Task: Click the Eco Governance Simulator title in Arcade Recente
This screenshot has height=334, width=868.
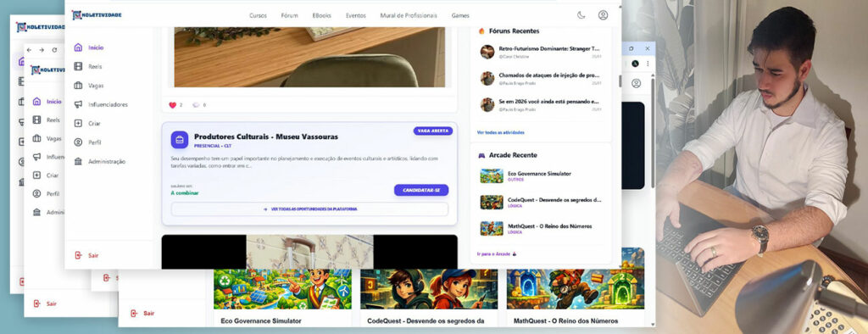Action: [539, 174]
